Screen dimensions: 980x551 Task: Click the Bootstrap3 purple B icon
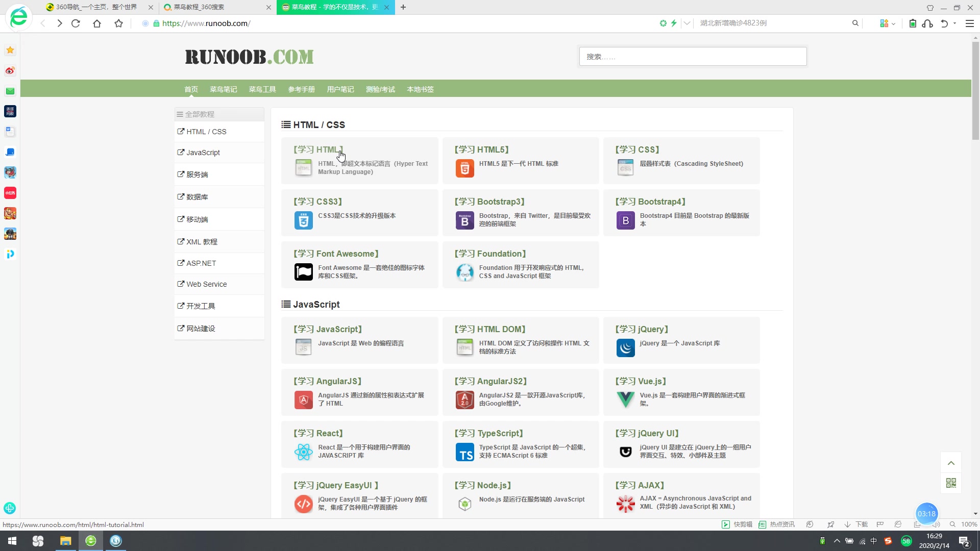464,220
